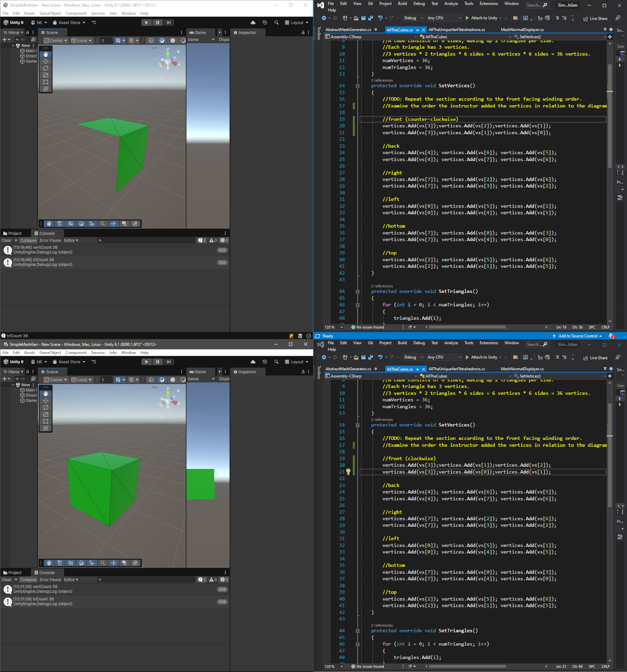Toggle wireframe draw mode in bottom Unity scene toolbar
Screen dimensions: 627x672
[151, 380]
